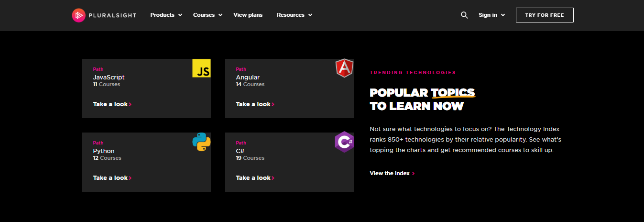
Task: Click the C# hexagon logo icon
Action: (344, 142)
